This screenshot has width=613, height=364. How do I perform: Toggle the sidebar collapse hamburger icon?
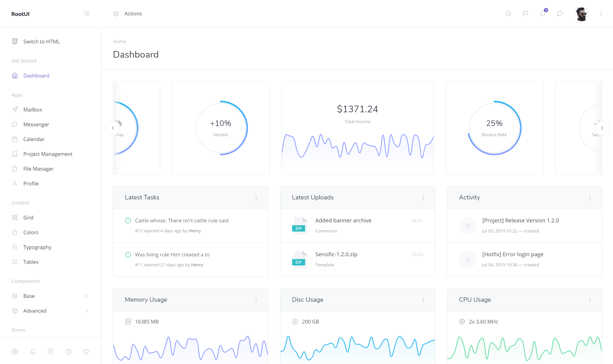[x=86, y=13]
